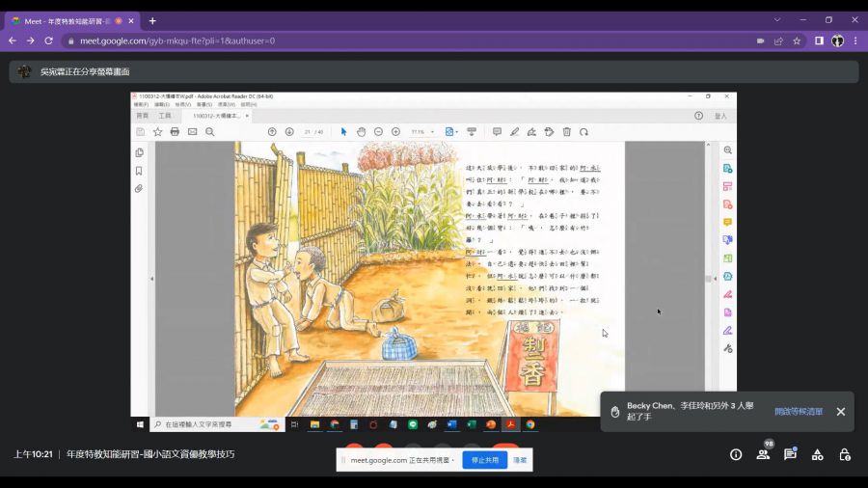Select the arrow selection tool in Acrobat

[x=343, y=132]
